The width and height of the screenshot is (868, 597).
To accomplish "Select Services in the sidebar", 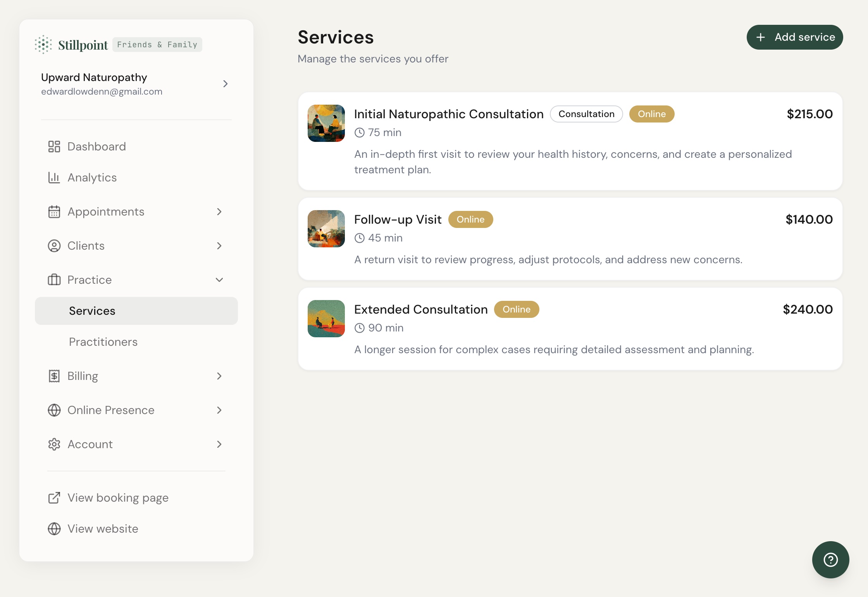I will [x=92, y=311].
